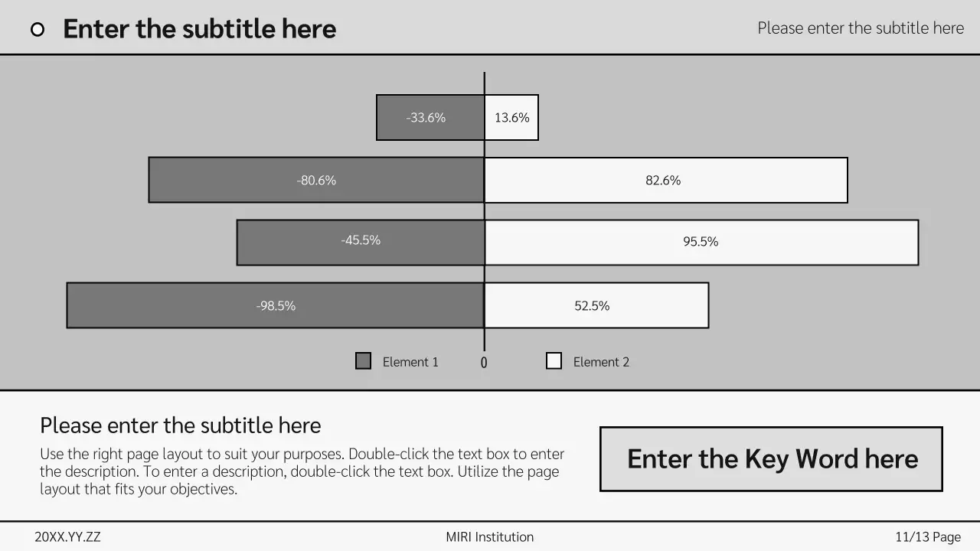
Task: Select the white 95.5% bar
Action: click(701, 243)
